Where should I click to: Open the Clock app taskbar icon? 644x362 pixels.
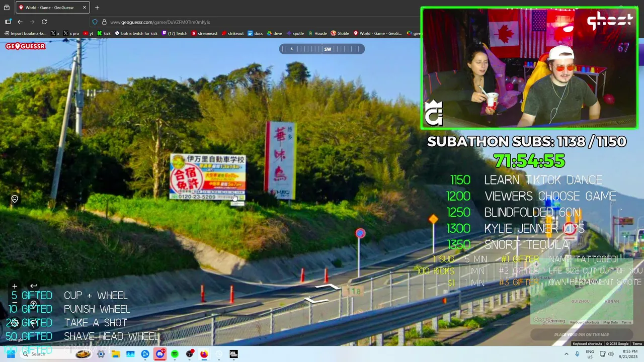(219, 354)
